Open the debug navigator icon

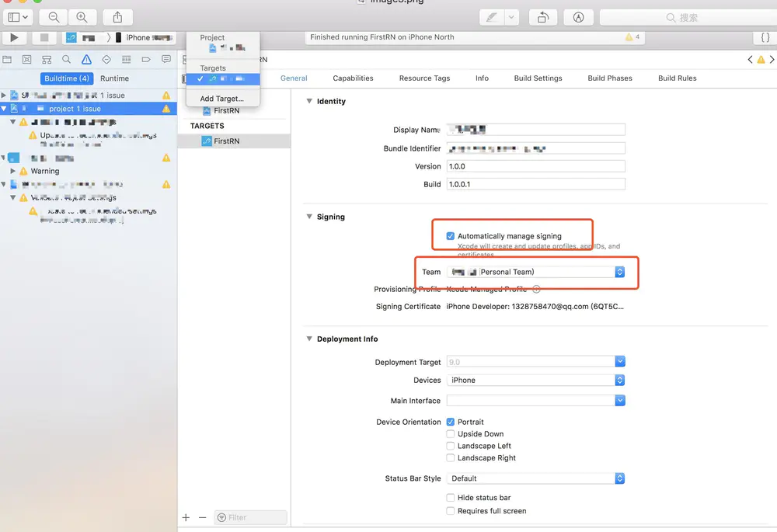pyautogui.click(x=127, y=60)
